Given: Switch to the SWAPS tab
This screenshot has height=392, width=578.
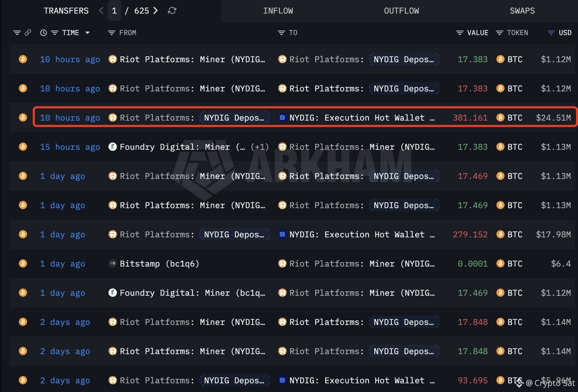Looking at the screenshot, I should coord(522,11).
